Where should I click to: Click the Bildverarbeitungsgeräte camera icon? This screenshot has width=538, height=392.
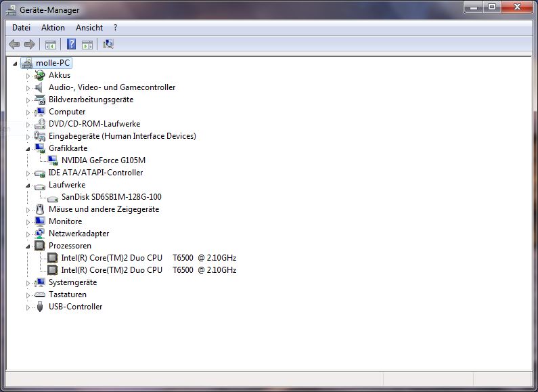tap(40, 100)
